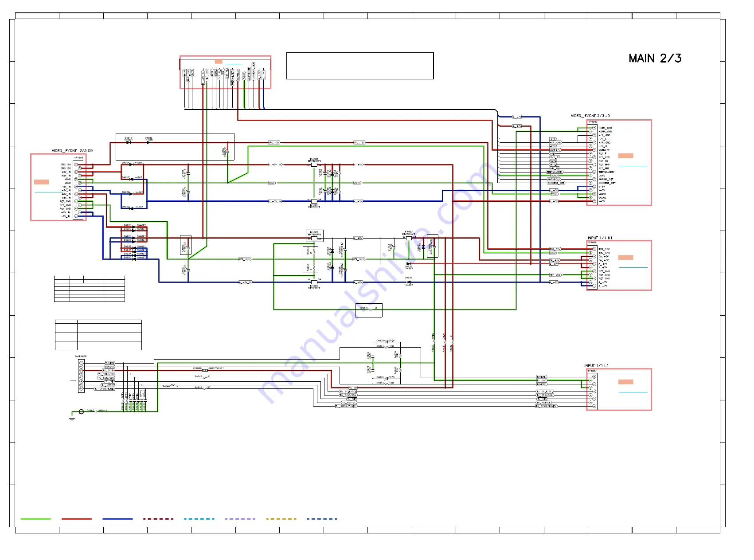Click the ground symbol beside C4262

[72, 418]
